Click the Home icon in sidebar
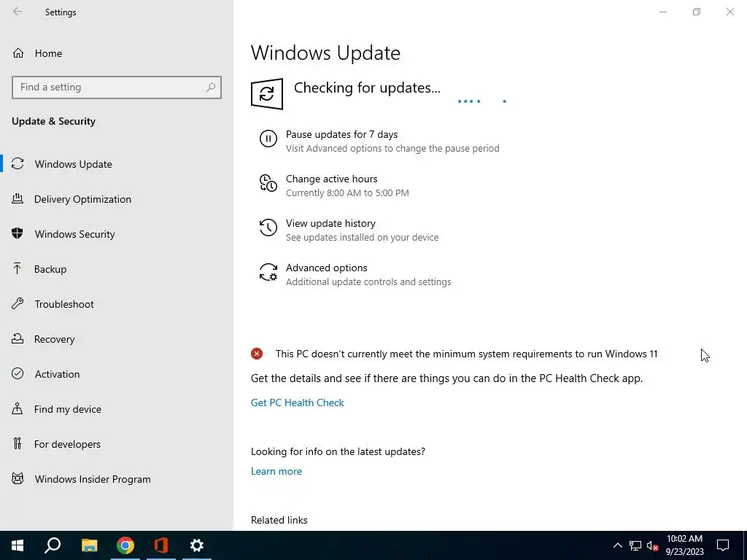This screenshot has height=560, width=747. point(18,53)
